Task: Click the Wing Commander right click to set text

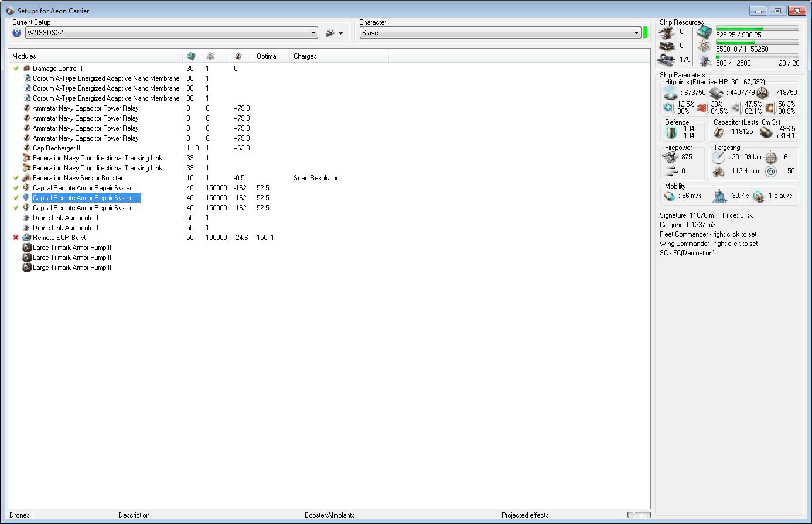Action: point(708,244)
